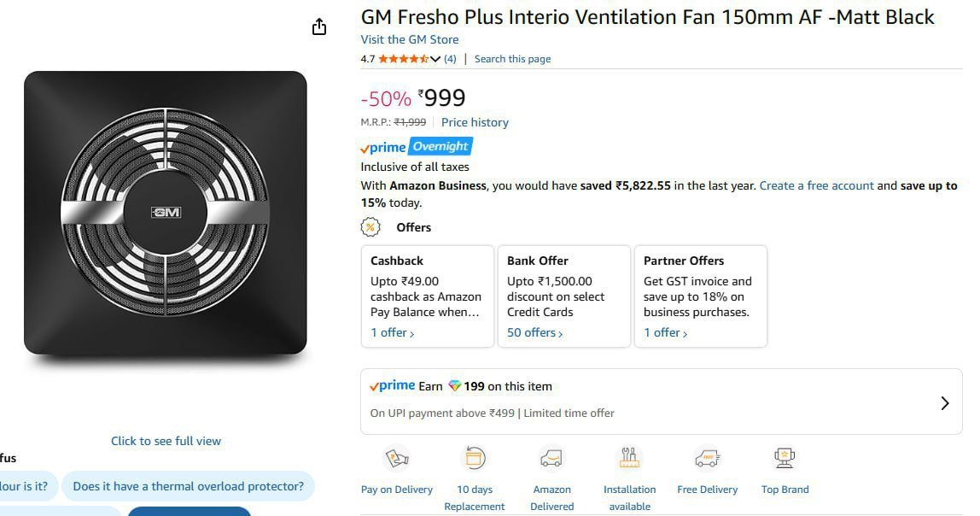980x516 pixels.
Task: Click the thermal overload protector question chip
Action: (188, 486)
